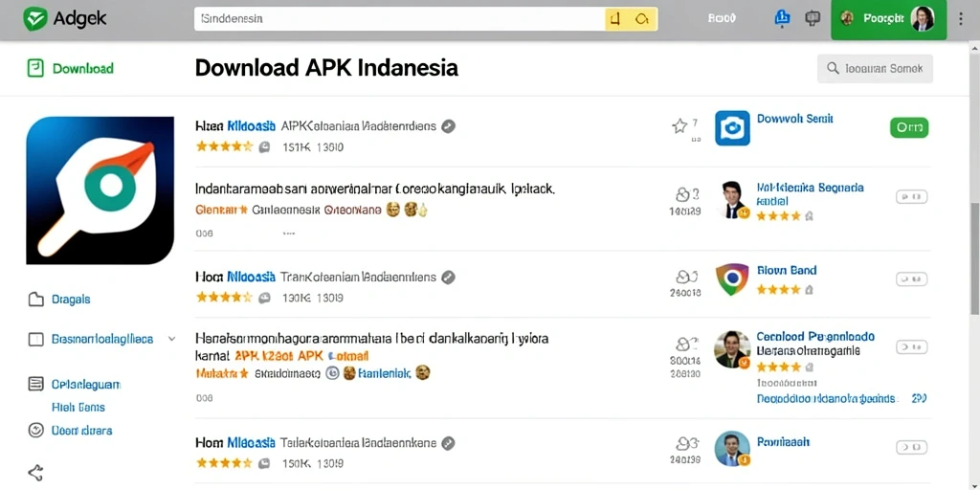
Task: Click the list icon beside Cplanleguam
Action: pos(35,384)
